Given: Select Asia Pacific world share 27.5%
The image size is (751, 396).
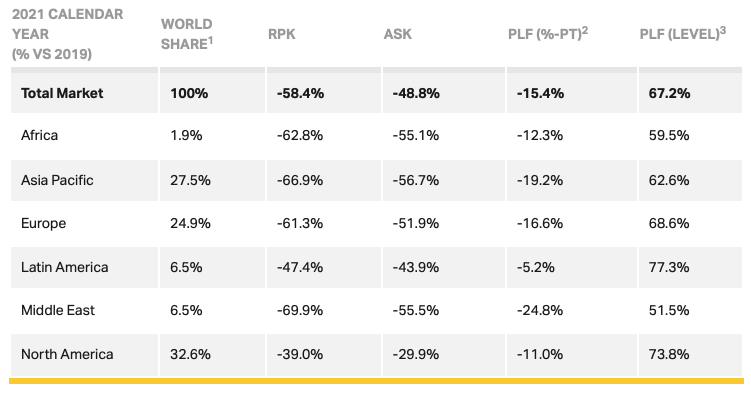Looking at the screenshot, I should (190, 180).
